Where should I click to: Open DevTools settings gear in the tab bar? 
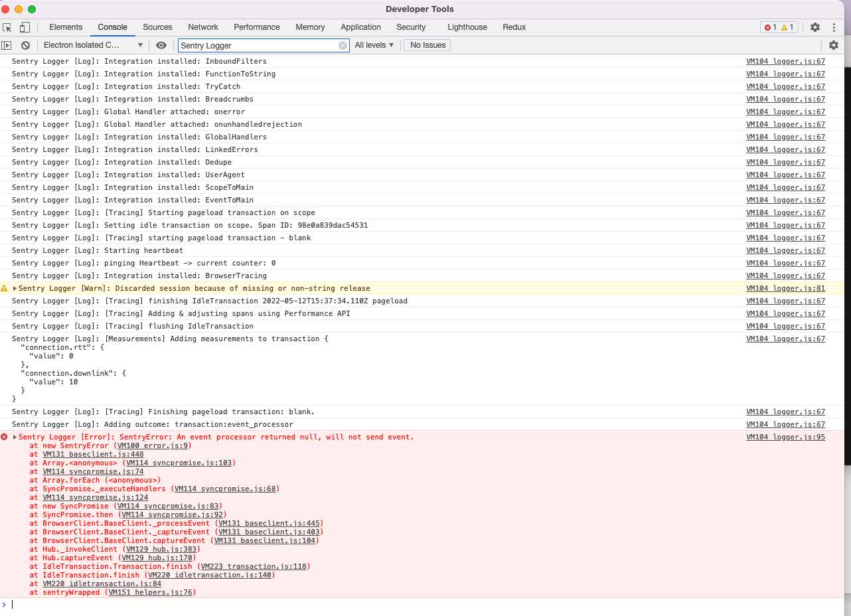815,27
